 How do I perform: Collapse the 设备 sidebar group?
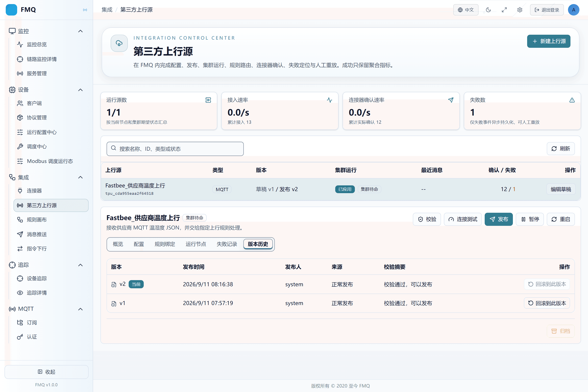(x=80, y=90)
